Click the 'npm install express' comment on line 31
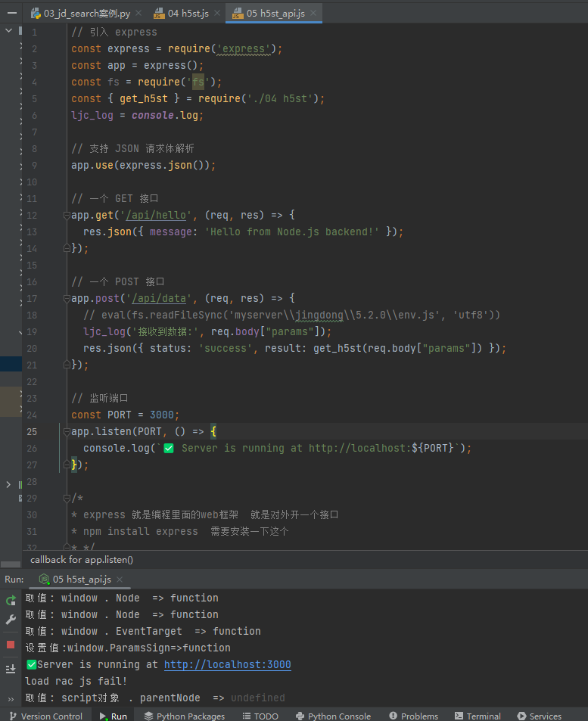This screenshot has width=588, height=721. 140,532
